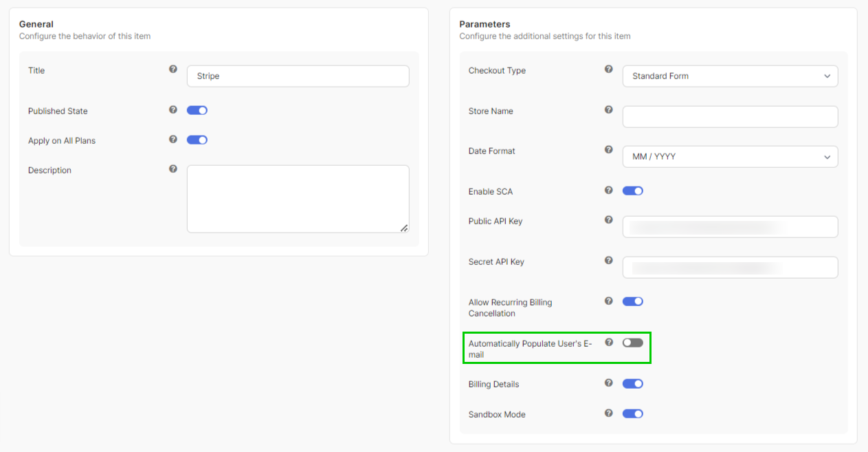Click the help icon next to Description
Viewport: 868px width, 452px height.
coord(173,169)
